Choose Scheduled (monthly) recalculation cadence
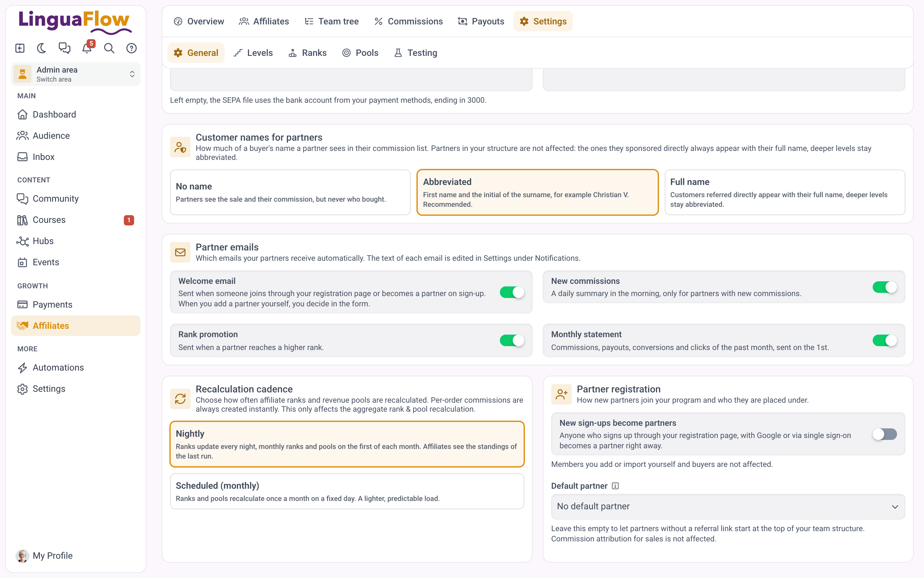Viewport: 924px width, 578px height. tap(347, 491)
